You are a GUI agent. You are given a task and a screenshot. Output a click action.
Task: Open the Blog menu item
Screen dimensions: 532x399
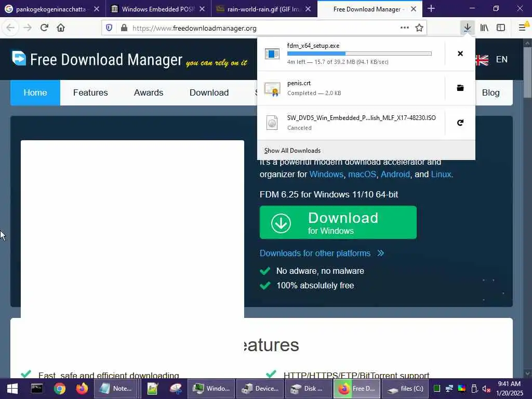coord(490,92)
